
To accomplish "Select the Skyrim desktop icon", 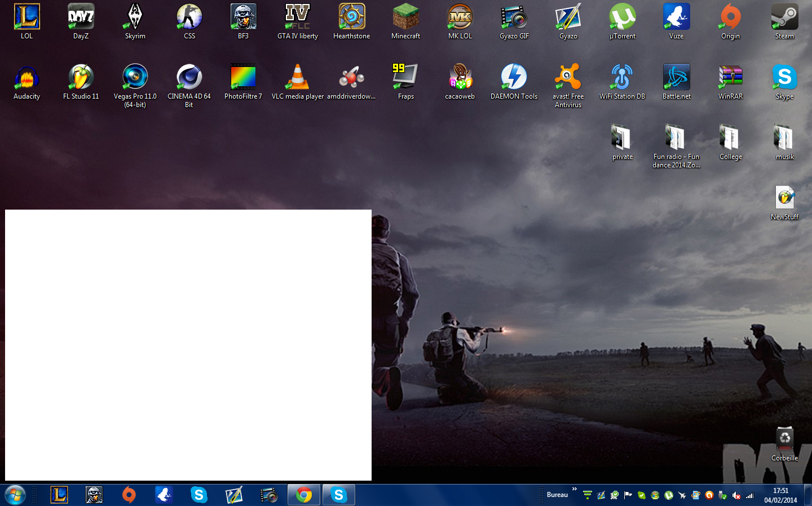I will click(135, 22).
